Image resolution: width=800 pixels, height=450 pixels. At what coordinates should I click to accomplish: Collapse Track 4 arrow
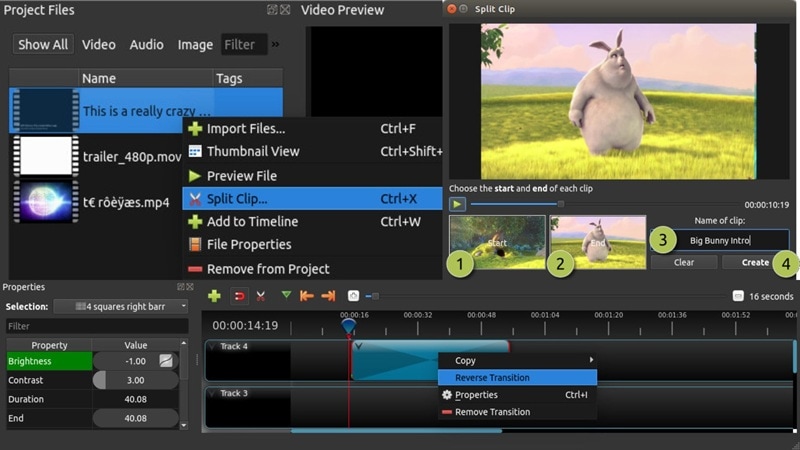point(212,346)
